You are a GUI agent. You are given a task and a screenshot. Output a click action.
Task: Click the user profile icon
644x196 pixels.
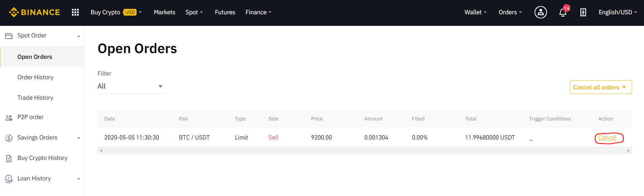[x=540, y=12]
